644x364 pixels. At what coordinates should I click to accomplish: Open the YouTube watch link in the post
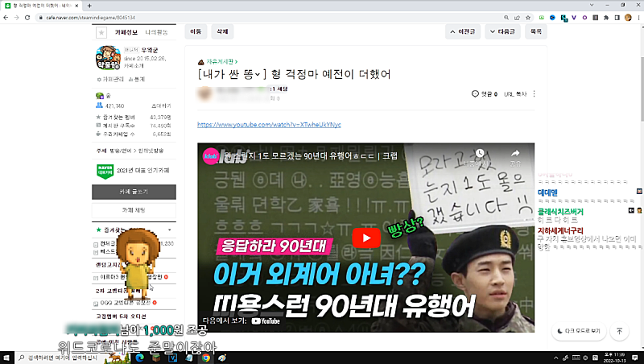[x=269, y=125]
